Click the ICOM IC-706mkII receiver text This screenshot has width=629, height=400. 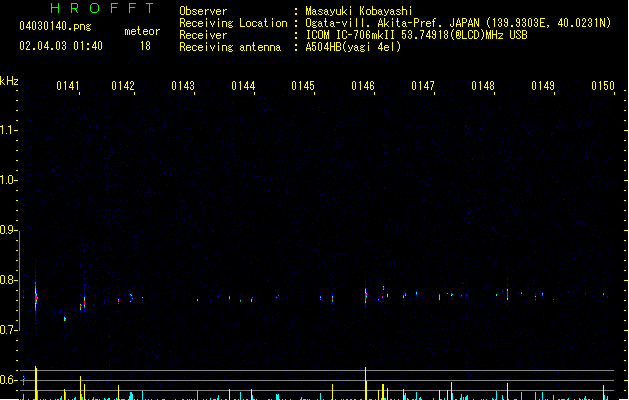(416, 35)
